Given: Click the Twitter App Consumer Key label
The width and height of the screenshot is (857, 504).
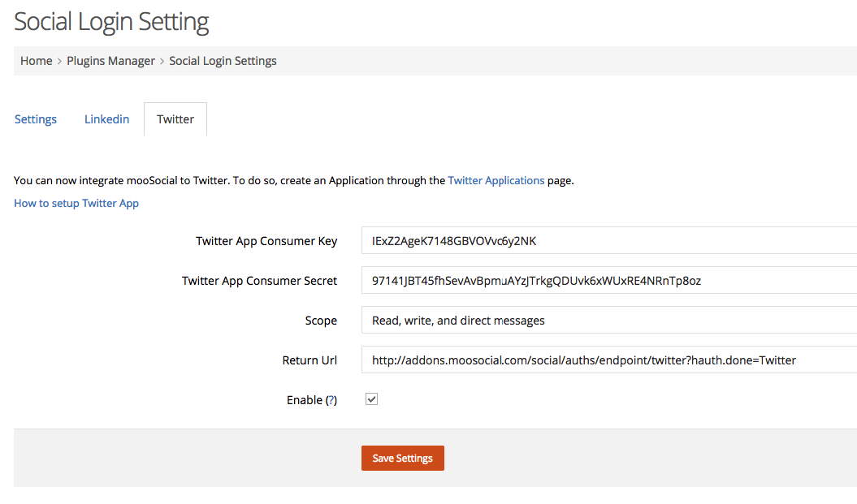Looking at the screenshot, I should pos(266,241).
